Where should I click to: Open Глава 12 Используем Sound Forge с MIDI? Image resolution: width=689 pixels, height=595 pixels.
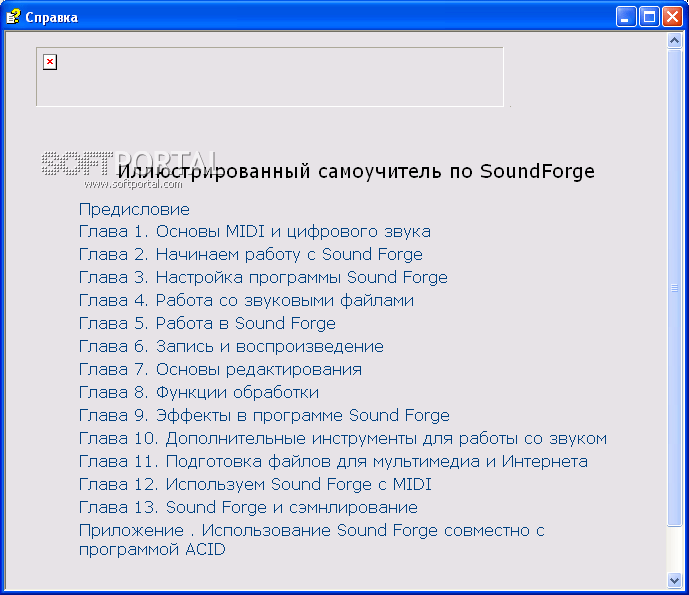click(x=255, y=484)
